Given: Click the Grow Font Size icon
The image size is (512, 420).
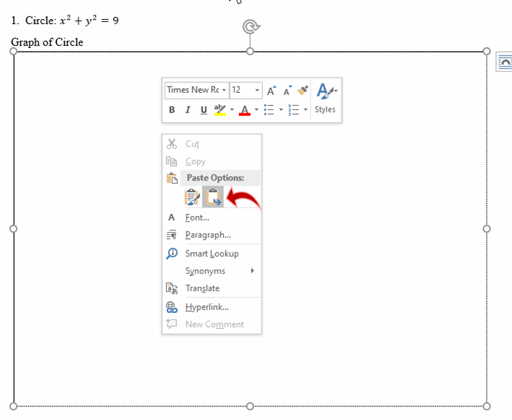Looking at the screenshot, I should point(272,90).
